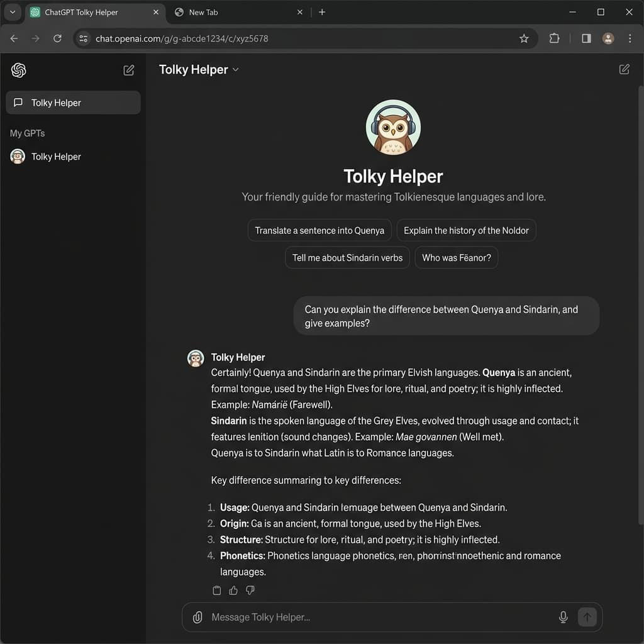Open browser extensions puzzle icon
This screenshot has width=644, height=644.
[x=554, y=38]
